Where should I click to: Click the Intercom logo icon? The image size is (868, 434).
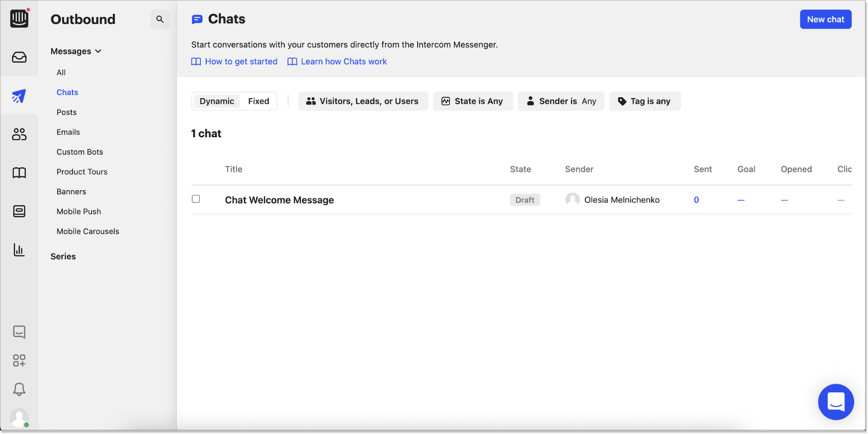click(x=19, y=18)
